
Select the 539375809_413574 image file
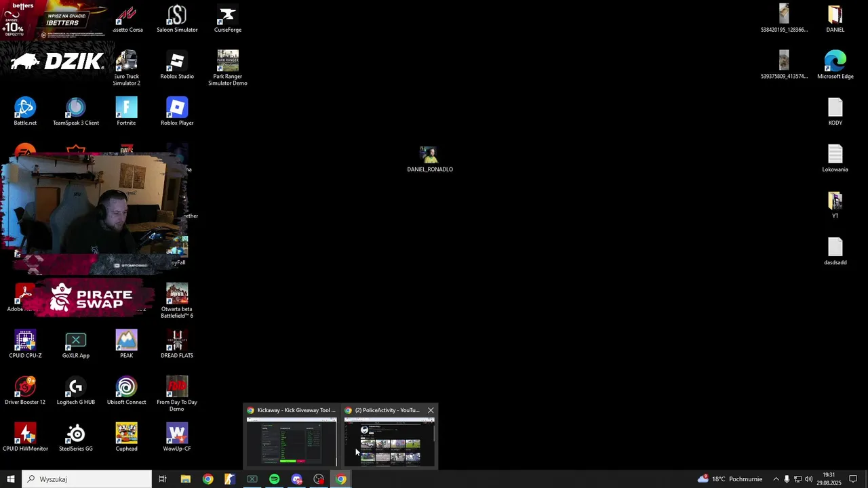coord(784,65)
